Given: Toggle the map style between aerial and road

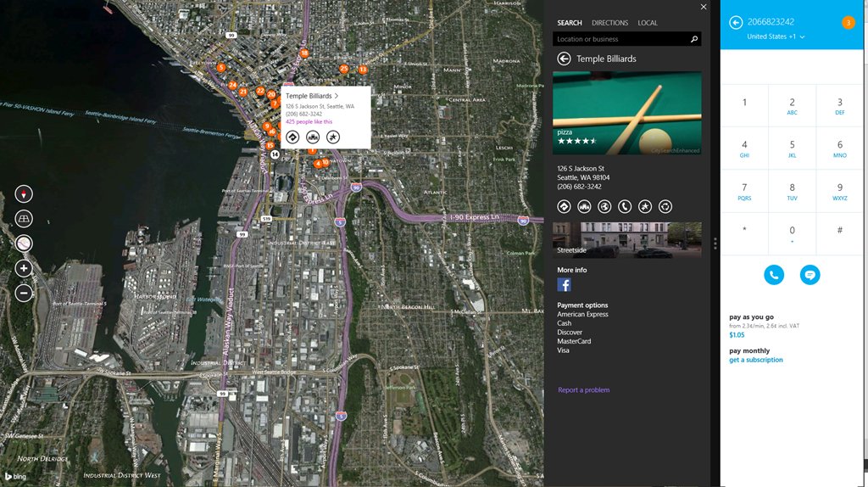Looking at the screenshot, I should coord(24,243).
